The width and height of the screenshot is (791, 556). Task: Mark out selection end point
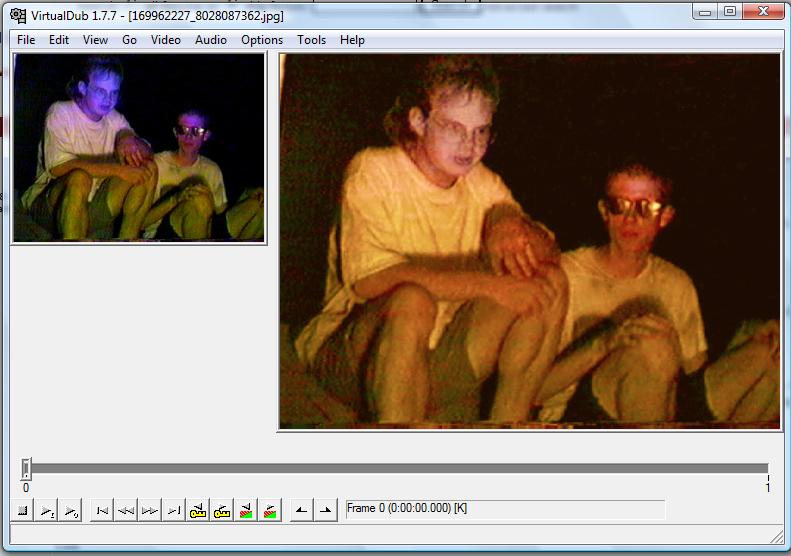(x=326, y=511)
